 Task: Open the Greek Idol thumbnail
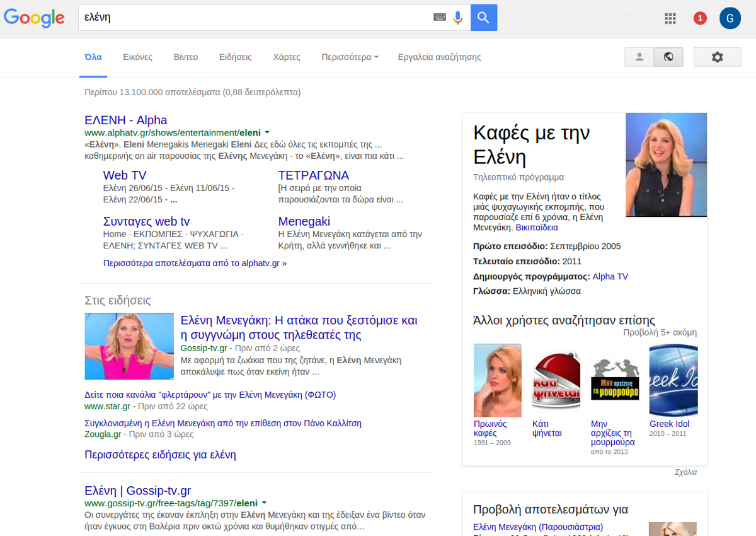(x=673, y=380)
